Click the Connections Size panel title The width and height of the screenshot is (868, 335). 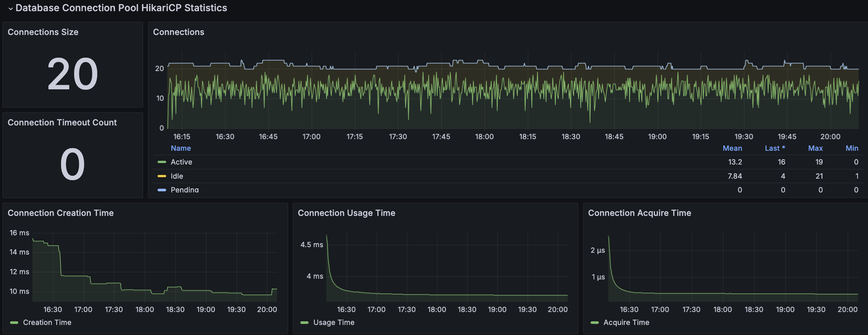pyautogui.click(x=43, y=32)
